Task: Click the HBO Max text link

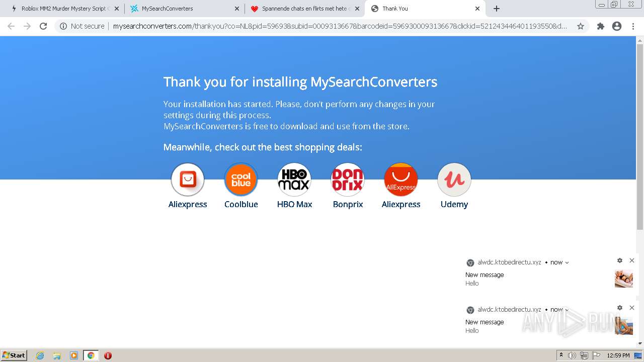Action: 294,204
